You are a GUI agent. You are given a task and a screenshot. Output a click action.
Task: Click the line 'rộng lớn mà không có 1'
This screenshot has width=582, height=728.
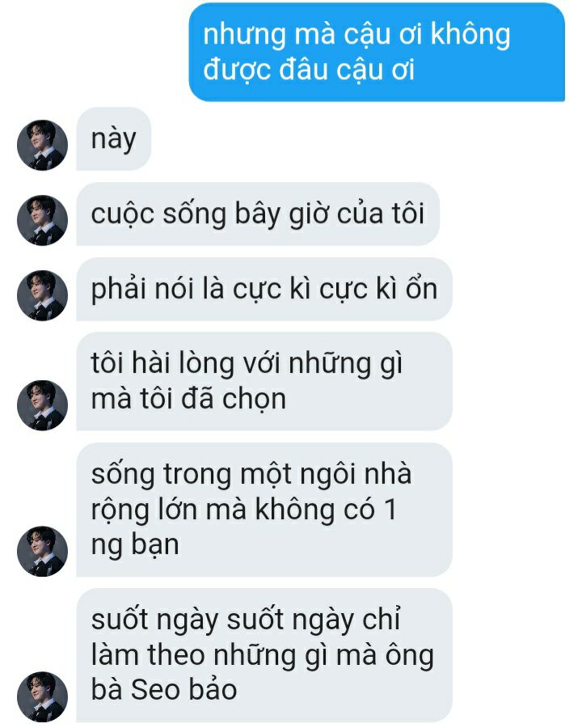point(243,510)
